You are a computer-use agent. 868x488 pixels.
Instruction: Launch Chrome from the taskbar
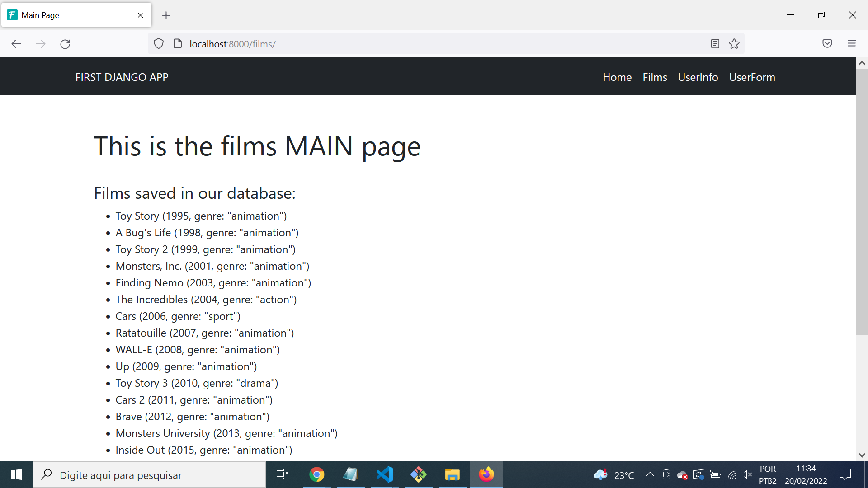point(317,474)
